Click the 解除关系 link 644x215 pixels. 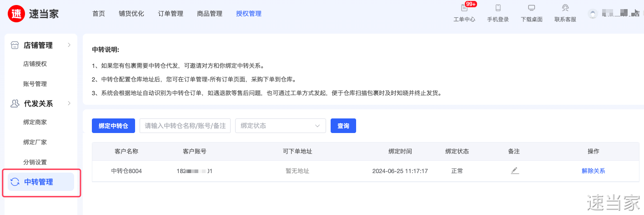(x=593, y=171)
